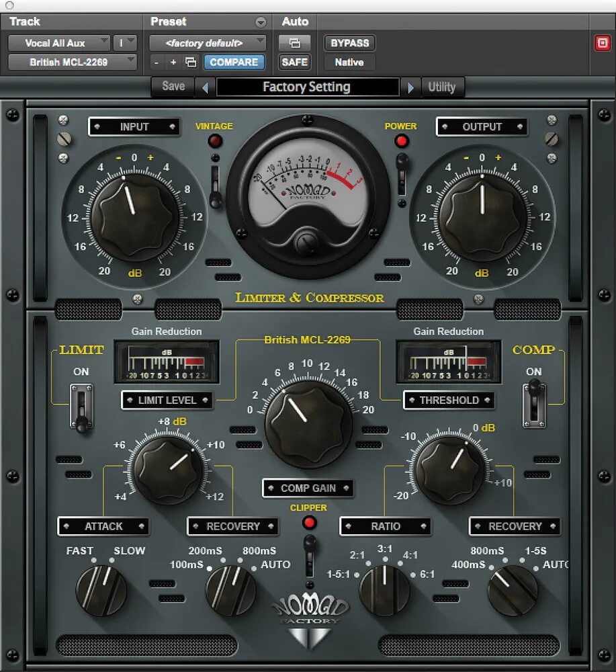Open the <factory default> preset dropdown
616x672 pixels.
(208, 42)
